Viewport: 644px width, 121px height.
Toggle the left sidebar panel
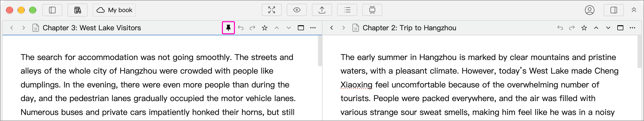click(52, 10)
